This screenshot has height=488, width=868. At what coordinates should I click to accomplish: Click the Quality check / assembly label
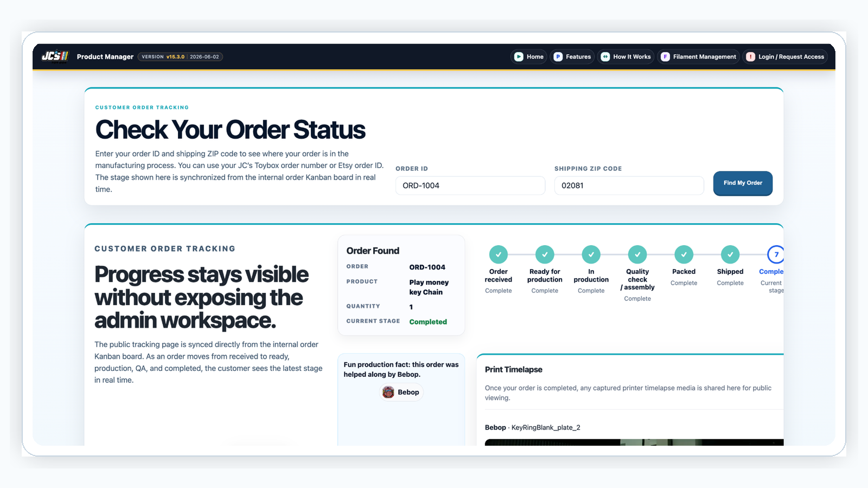click(x=637, y=279)
